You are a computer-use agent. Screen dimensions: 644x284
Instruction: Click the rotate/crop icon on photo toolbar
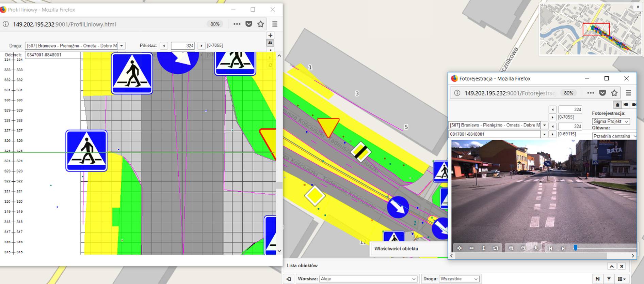pyautogui.click(x=496, y=248)
